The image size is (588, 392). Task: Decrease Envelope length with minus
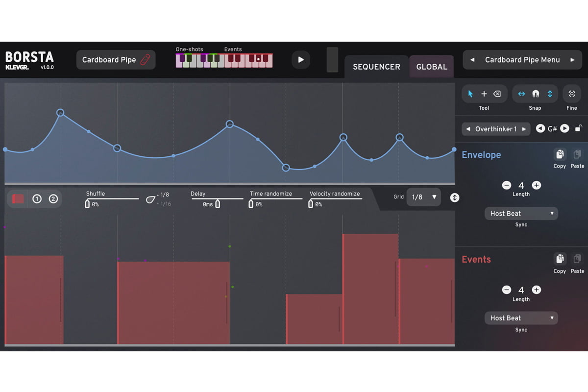click(507, 185)
